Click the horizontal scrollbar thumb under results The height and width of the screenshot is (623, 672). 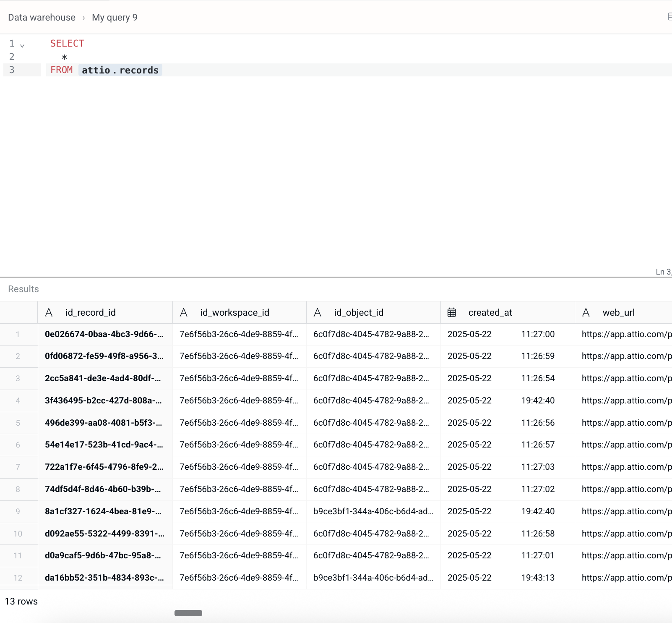(188, 613)
